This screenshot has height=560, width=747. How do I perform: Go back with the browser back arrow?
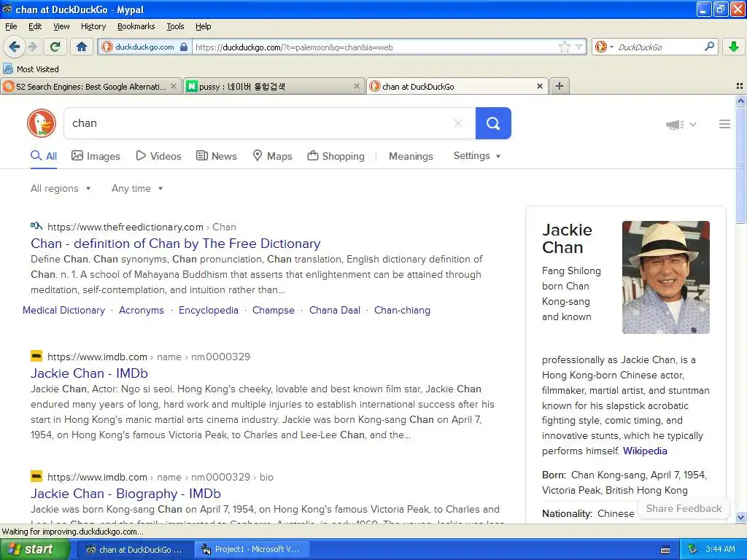(15, 47)
